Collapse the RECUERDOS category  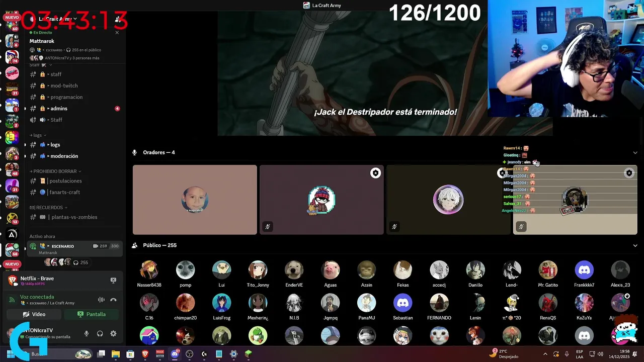coord(49,208)
